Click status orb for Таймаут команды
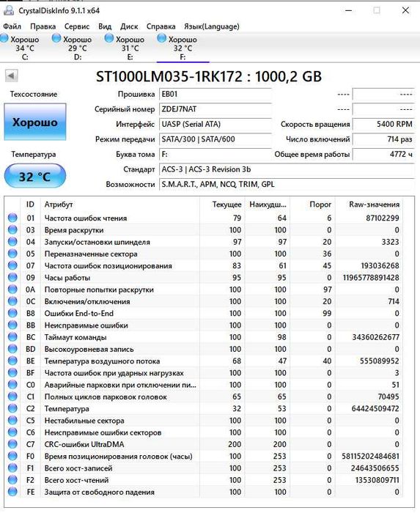 (x=12, y=337)
